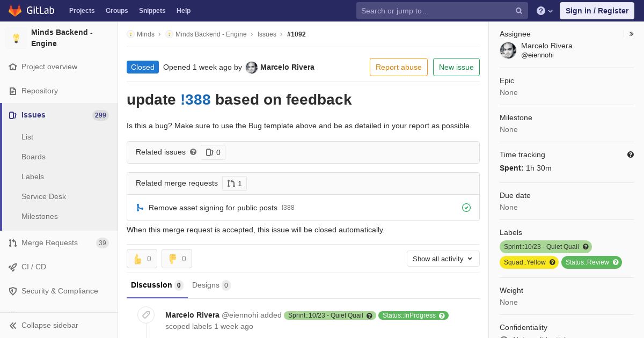Click the Report abuse button

(x=399, y=67)
